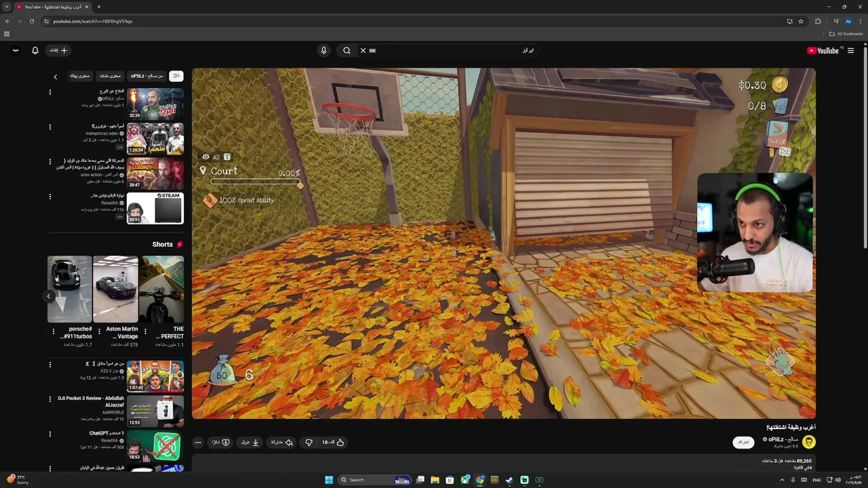Open the porsche #911turbos short
This screenshot has height=488, width=868.
coord(69,289)
